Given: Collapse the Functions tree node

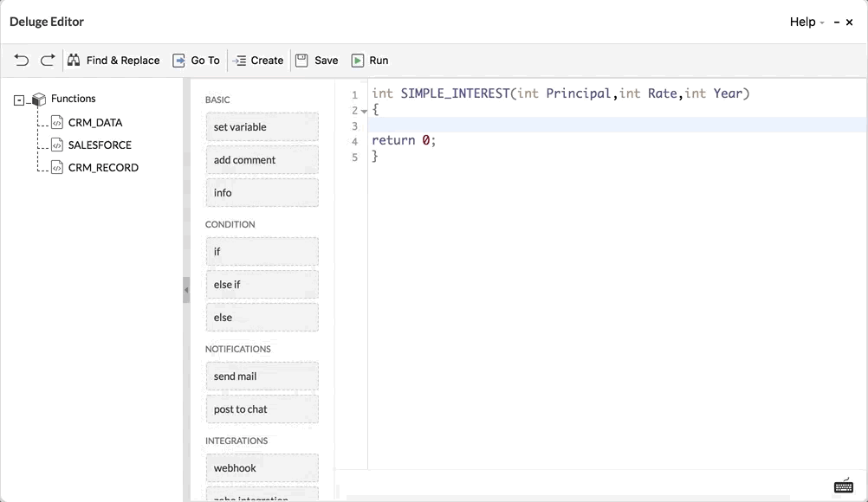Looking at the screenshot, I should pyautogui.click(x=19, y=100).
